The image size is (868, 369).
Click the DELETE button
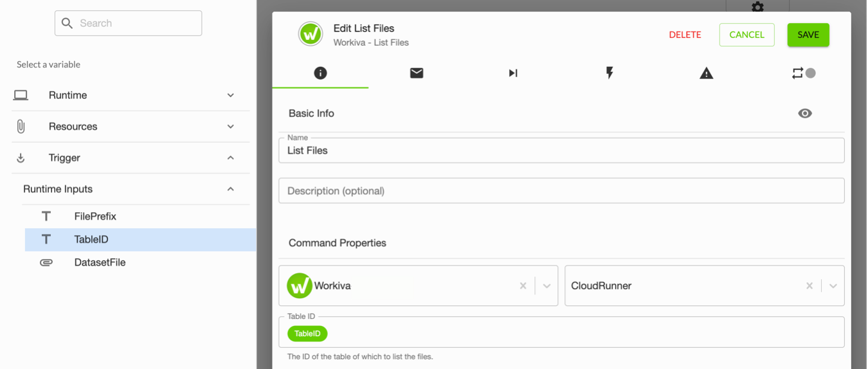click(685, 35)
